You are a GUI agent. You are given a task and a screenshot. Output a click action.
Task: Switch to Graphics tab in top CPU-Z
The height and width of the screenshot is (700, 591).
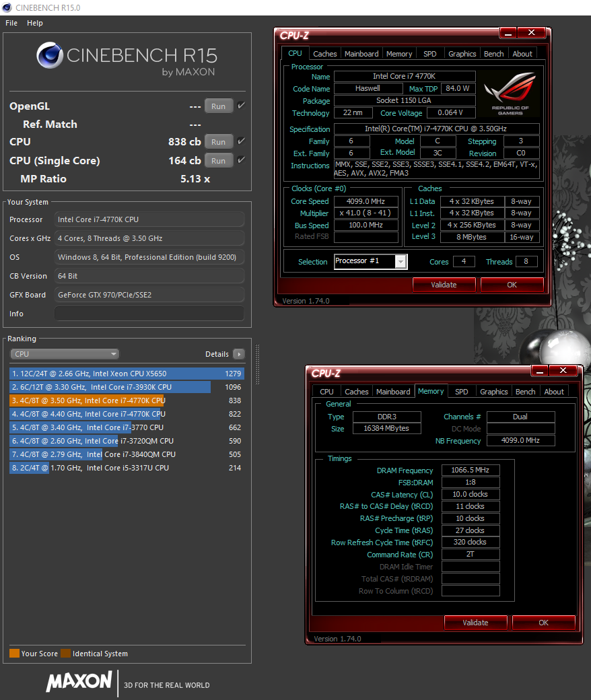[x=462, y=54]
